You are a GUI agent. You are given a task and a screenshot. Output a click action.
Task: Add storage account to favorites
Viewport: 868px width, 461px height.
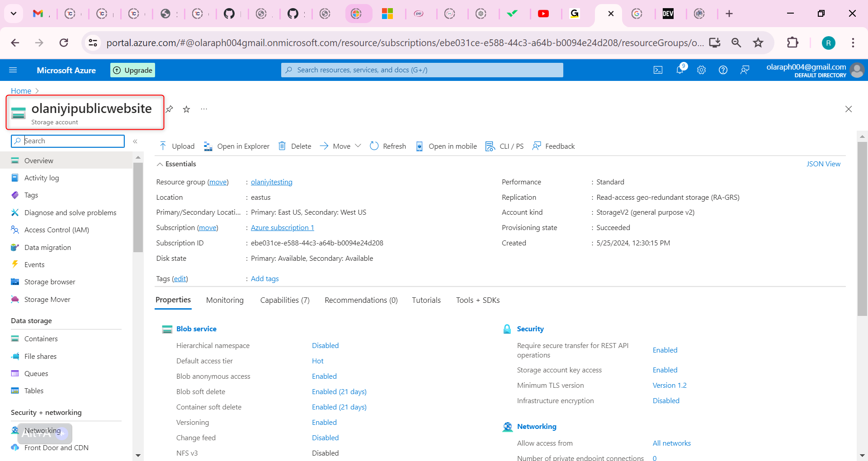pos(186,109)
